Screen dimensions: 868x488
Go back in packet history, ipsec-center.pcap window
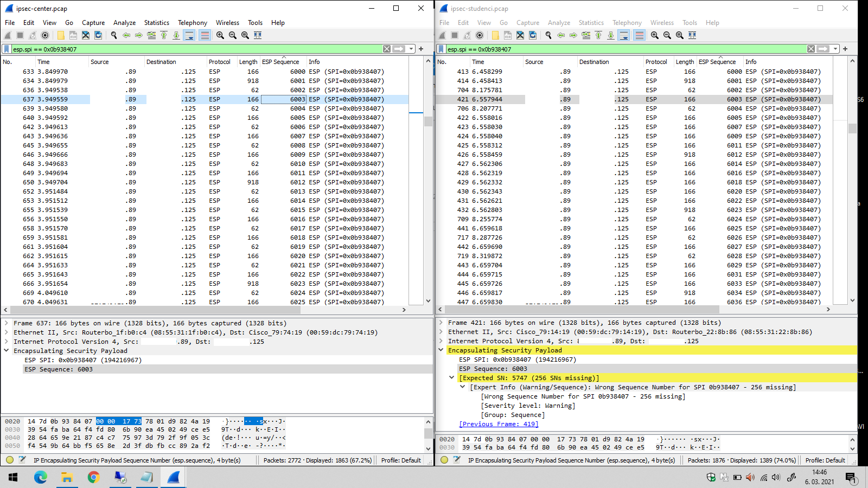(126, 35)
